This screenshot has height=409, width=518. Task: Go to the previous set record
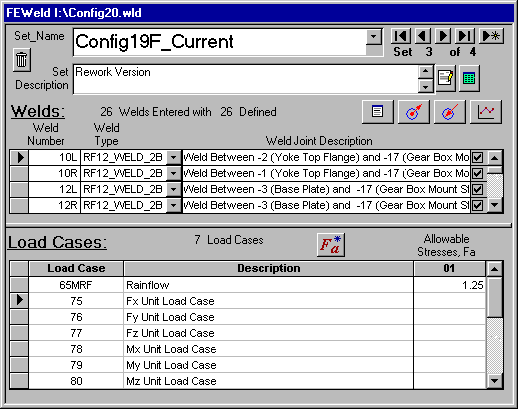[423, 36]
